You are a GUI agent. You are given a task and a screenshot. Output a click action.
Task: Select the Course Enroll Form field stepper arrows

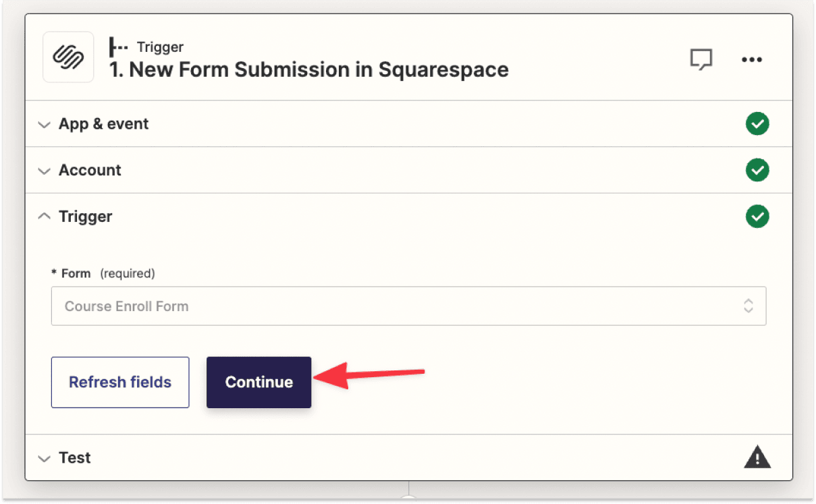pos(748,306)
